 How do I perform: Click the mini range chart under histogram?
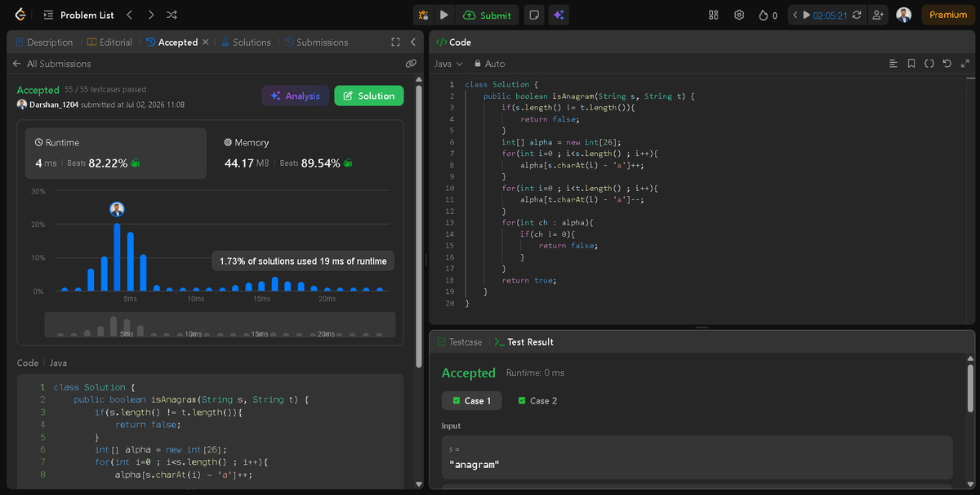pyautogui.click(x=220, y=325)
